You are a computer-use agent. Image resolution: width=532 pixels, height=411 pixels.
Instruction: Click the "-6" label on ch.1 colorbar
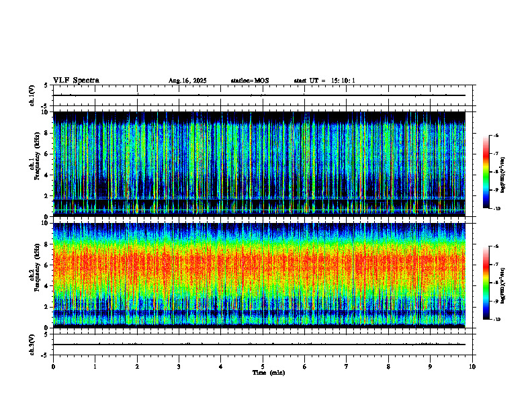(x=496, y=135)
